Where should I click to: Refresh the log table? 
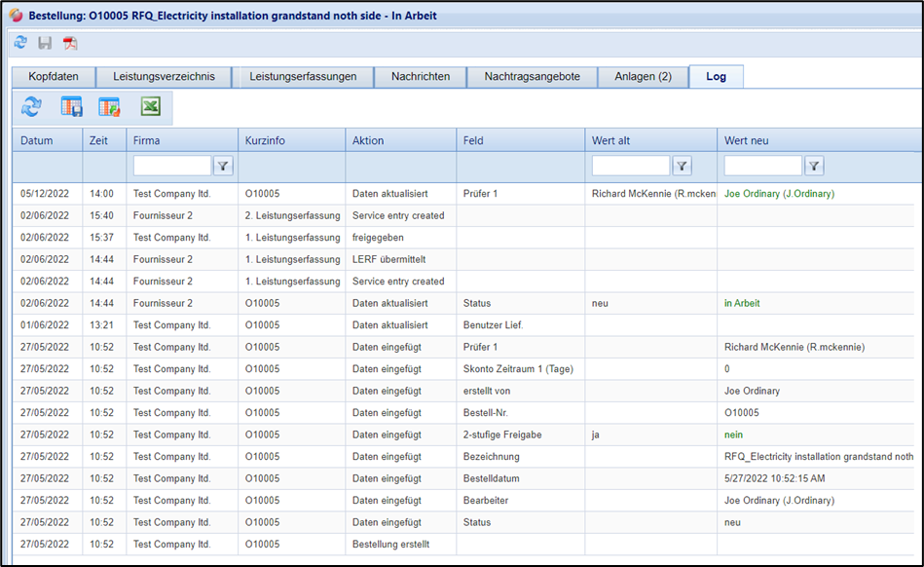[32, 107]
